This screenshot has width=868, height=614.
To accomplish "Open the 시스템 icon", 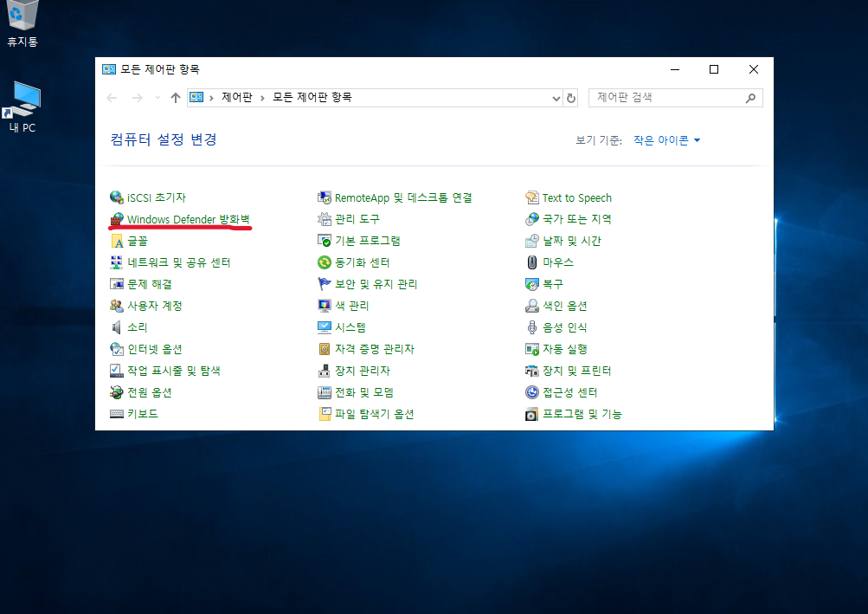I will tap(324, 327).
